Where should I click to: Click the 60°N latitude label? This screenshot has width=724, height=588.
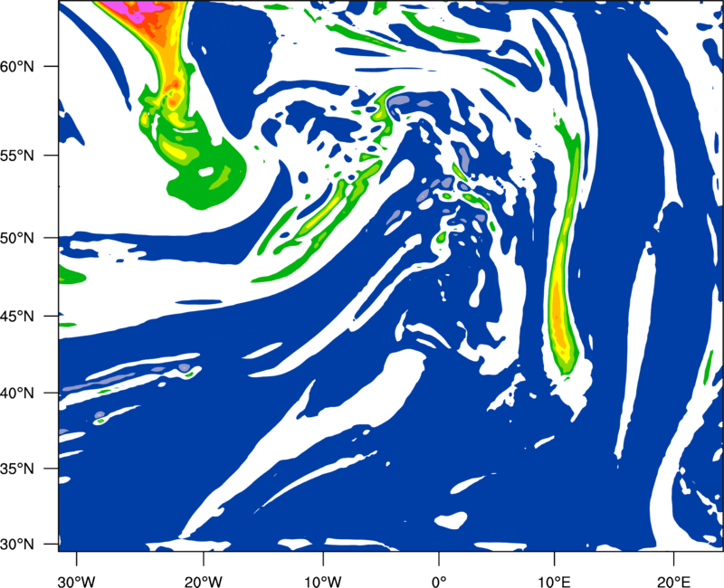click(17, 66)
